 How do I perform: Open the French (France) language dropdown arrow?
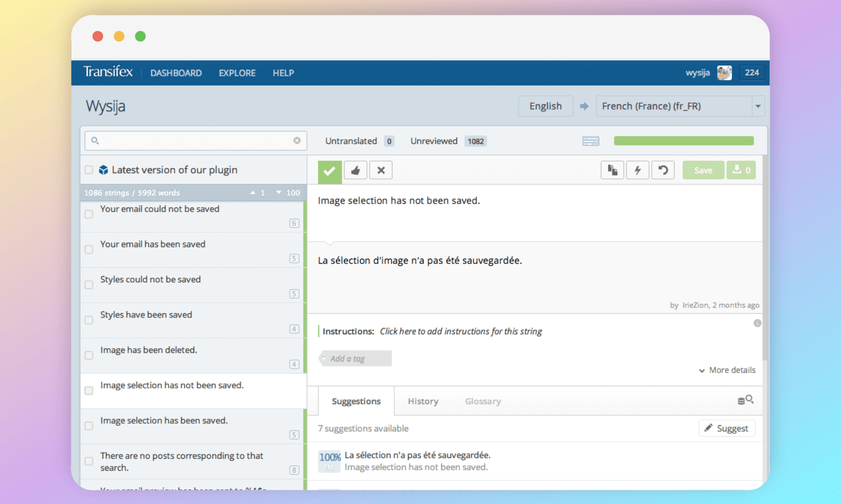(758, 106)
